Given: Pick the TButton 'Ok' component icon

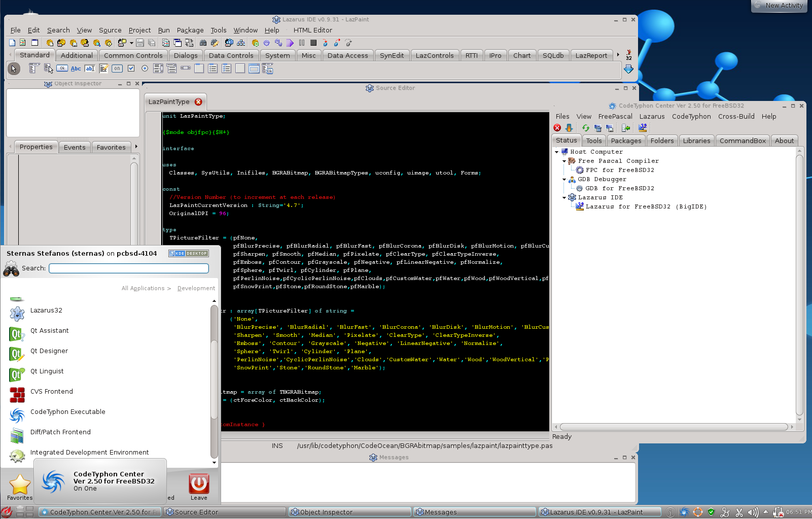Looking at the screenshot, I should point(62,68).
